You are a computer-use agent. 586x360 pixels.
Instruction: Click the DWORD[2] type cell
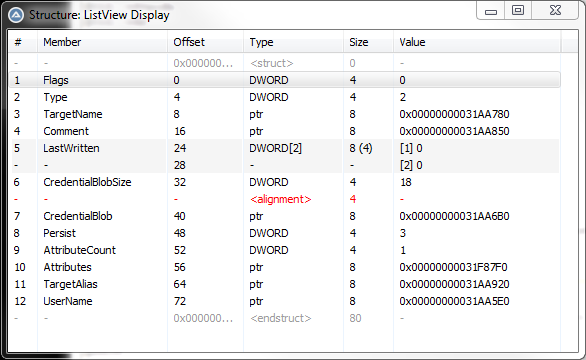275,148
